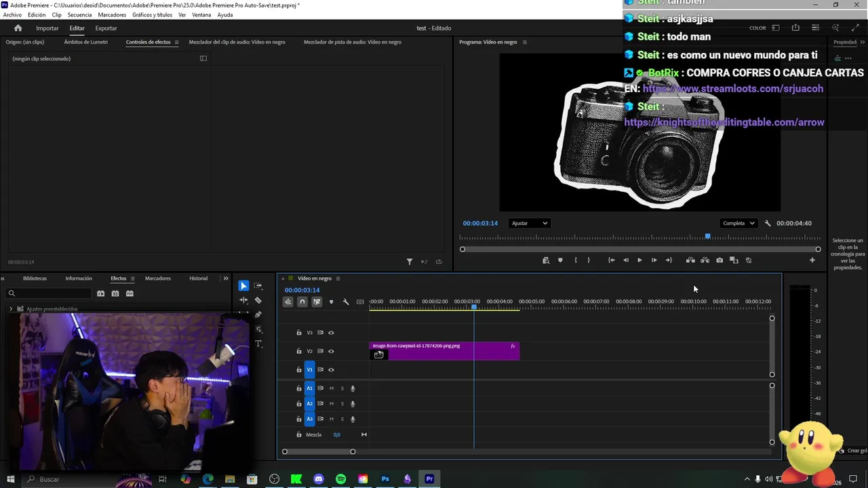Open the Secuencia menu
Screen dimensions: 868x488
pos(79,15)
